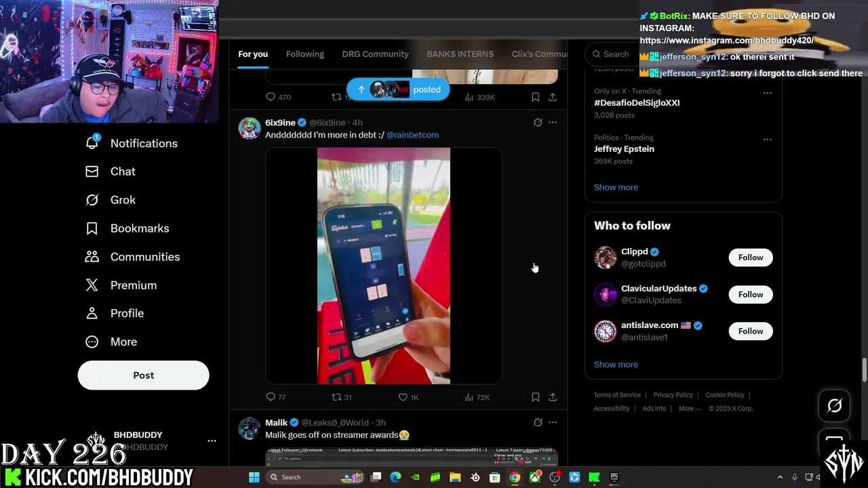Bookmark 6ix9ine's post
This screenshot has width=868, height=488.
coord(535,397)
